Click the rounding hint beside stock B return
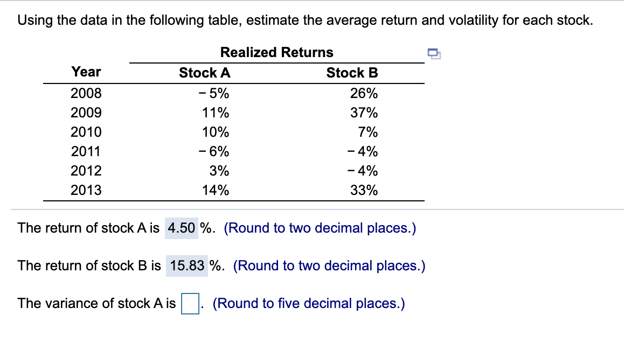Screen dimensions: 624x364 click(329, 266)
